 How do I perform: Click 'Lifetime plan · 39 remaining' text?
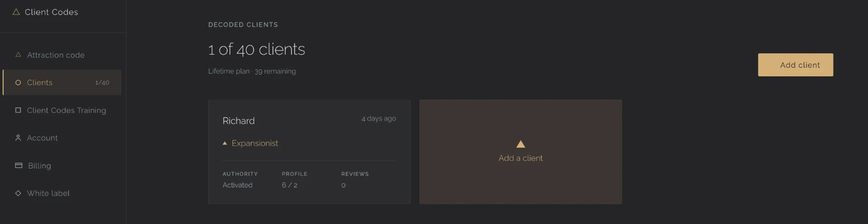[x=252, y=71]
